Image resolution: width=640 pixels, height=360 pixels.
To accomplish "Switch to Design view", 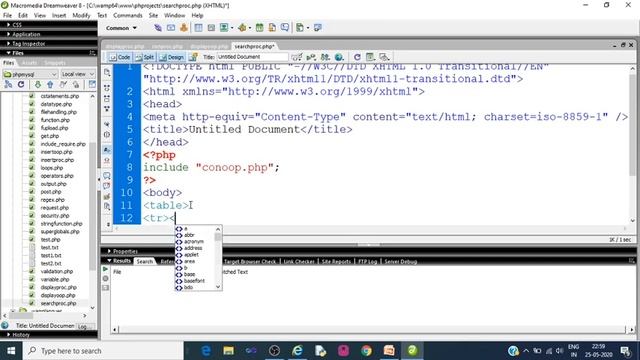I will pos(172,57).
